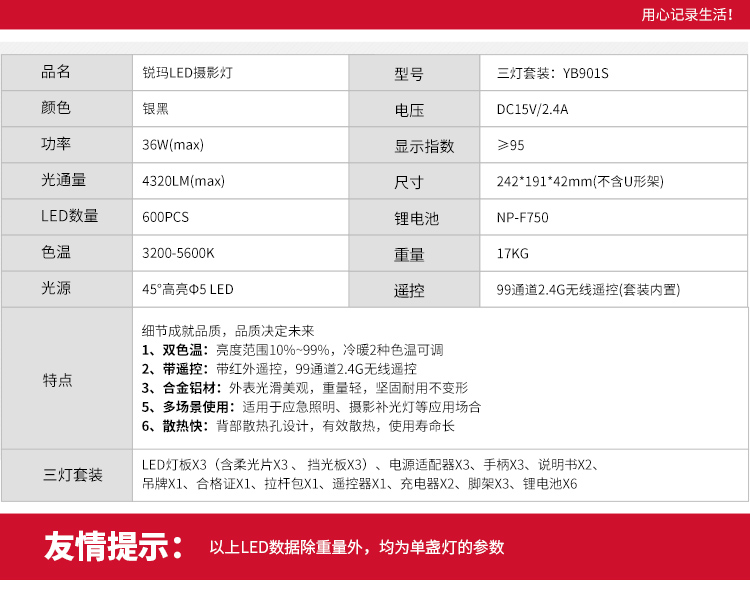The height and width of the screenshot is (600, 750).
Task: Click the '45°高亮Φ5 LED' light source value
Action: (x=188, y=289)
